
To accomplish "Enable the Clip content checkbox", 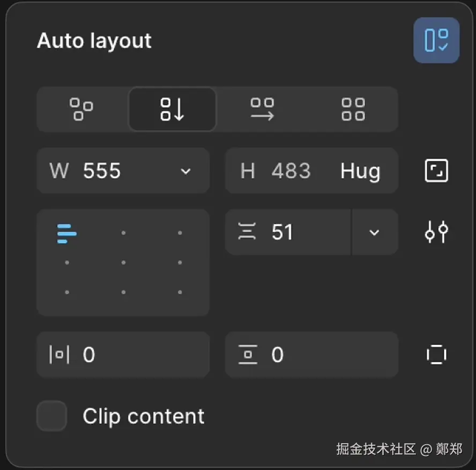I will pos(51,416).
